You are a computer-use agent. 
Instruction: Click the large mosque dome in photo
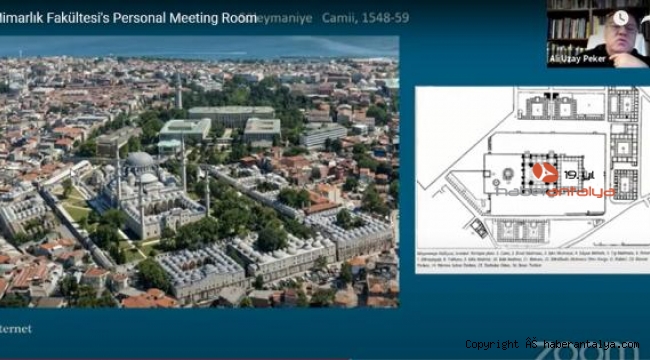[x=139, y=160]
